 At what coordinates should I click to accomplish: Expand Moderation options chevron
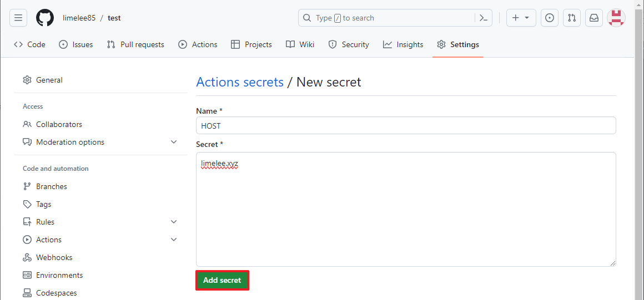coord(174,142)
